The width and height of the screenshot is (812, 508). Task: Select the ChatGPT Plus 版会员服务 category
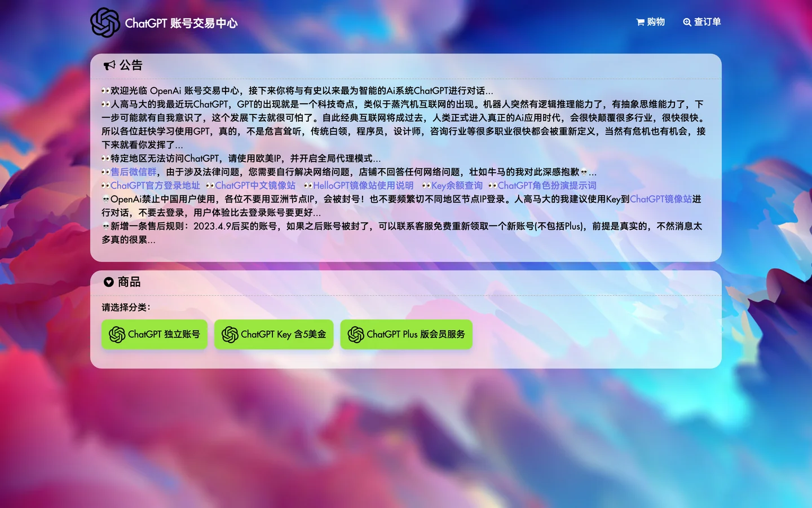pos(406,335)
